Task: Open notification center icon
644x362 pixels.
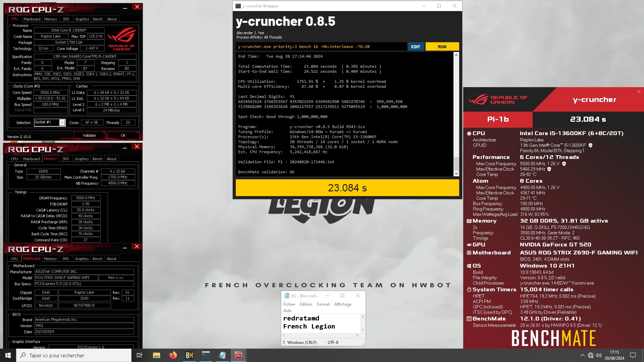Action: point(633,355)
